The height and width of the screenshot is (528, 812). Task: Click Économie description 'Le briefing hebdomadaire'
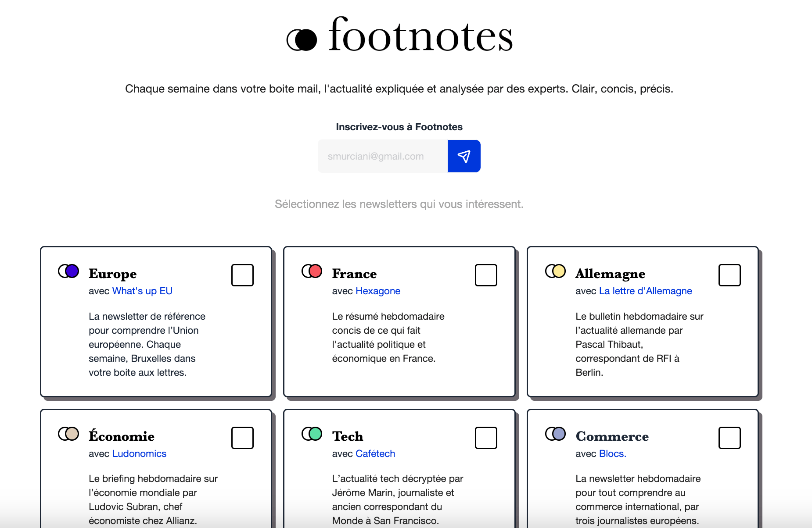[153, 499]
